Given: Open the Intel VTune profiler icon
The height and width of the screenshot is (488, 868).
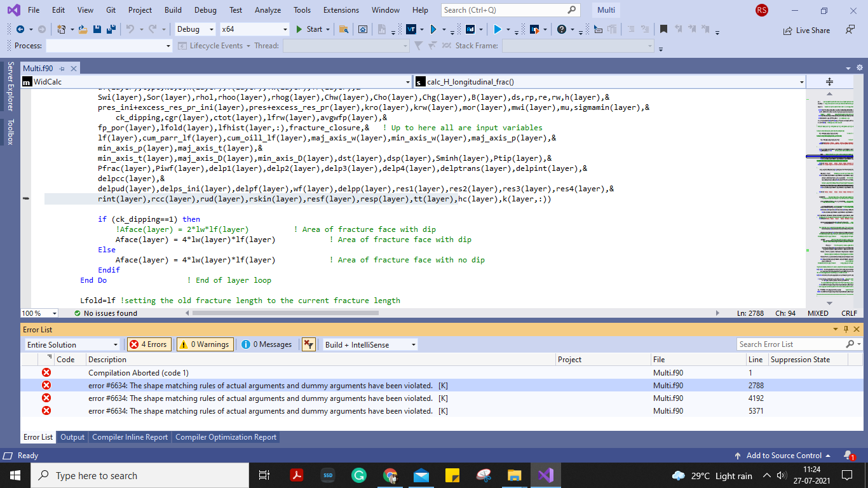Looking at the screenshot, I should 411,29.
